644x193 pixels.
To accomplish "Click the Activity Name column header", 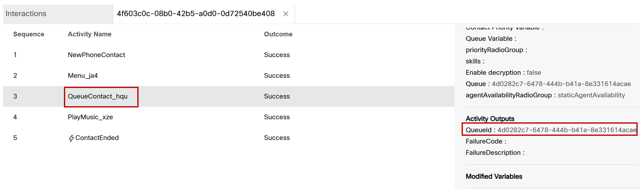I will [x=90, y=34].
